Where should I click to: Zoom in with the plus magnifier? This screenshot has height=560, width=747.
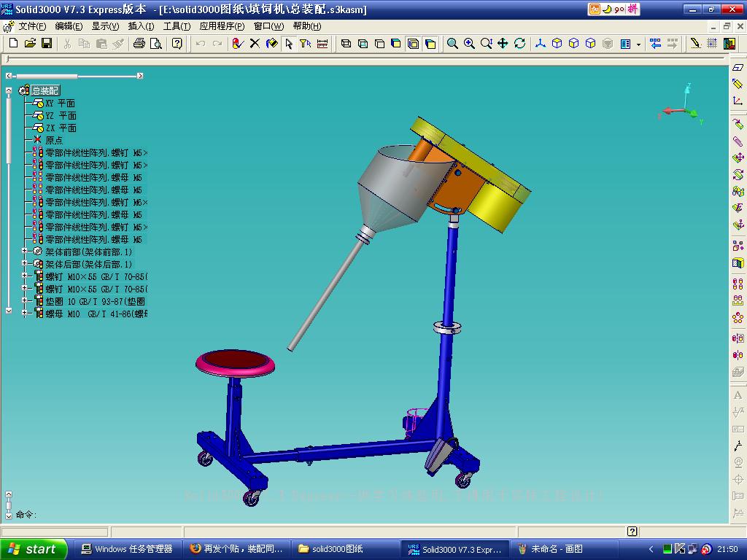[469, 43]
